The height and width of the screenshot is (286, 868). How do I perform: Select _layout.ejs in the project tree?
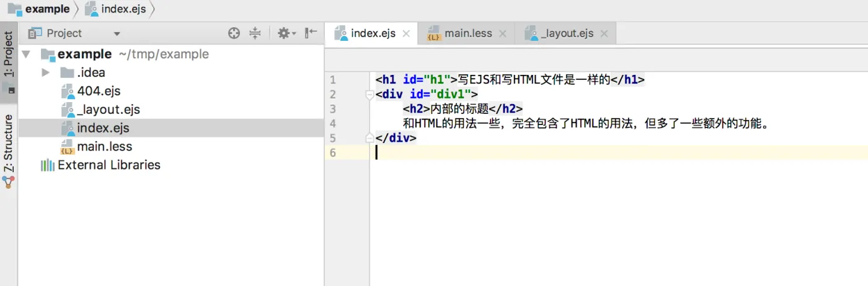[108, 110]
